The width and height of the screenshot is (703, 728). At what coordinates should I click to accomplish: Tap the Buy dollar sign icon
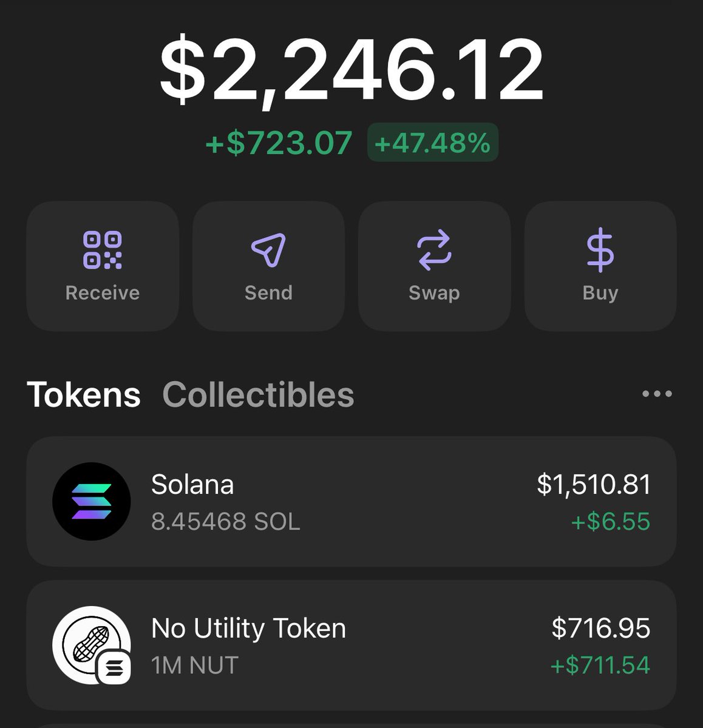pyautogui.click(x=600, y=249)
